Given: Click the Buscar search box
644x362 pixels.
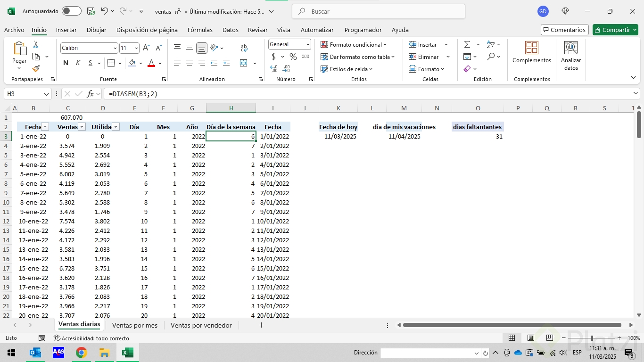Looking at the screenshot, I should click(378, 11).
